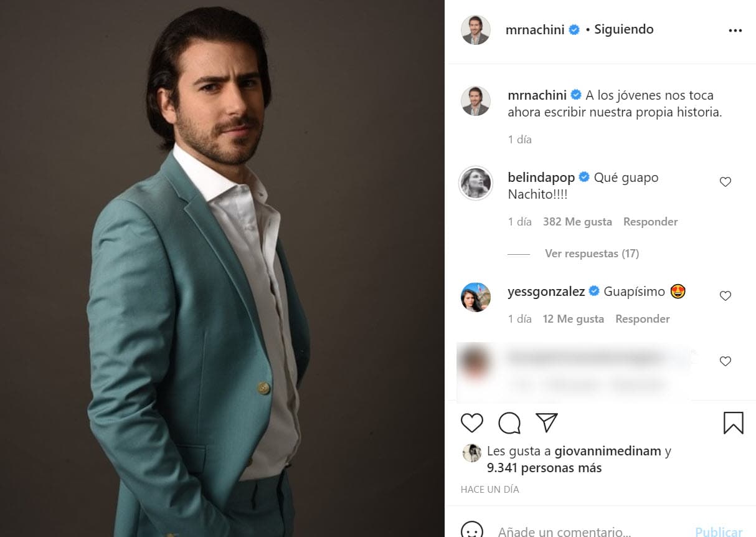This screenshot has height=537, width=756.
Task: Click mrnachini's verified badge in the caption
Action: pos(575,95)
